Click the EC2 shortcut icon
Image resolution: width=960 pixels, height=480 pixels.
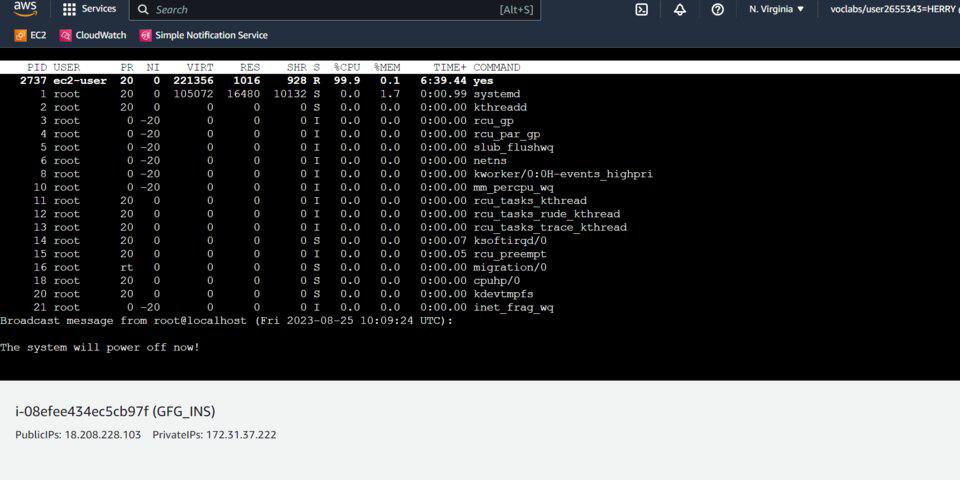coord(20,36)
